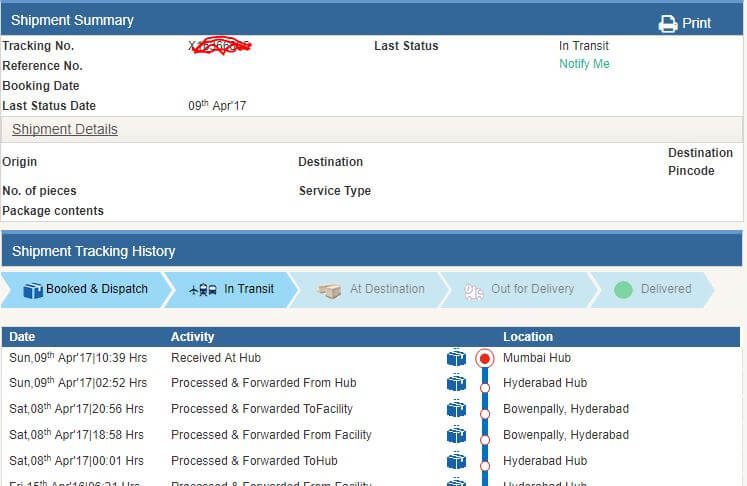The image size is (747, 486).
Task: Select the At Destination stage
Action: [370, 289]
